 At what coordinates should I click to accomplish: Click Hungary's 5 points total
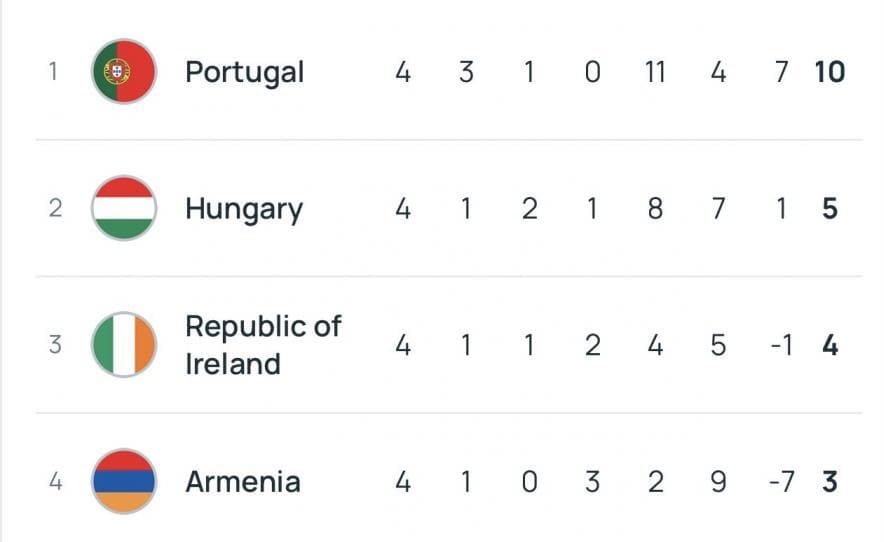coord(829,209)
